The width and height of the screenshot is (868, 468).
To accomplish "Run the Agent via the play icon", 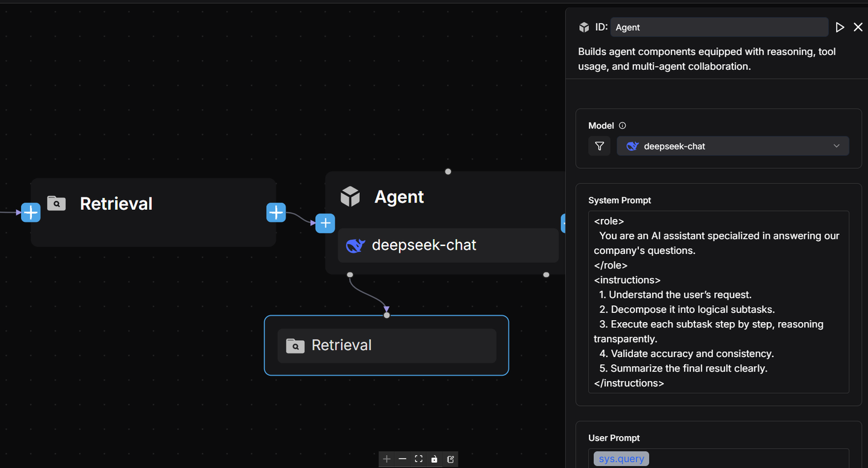I will (840, 27).
